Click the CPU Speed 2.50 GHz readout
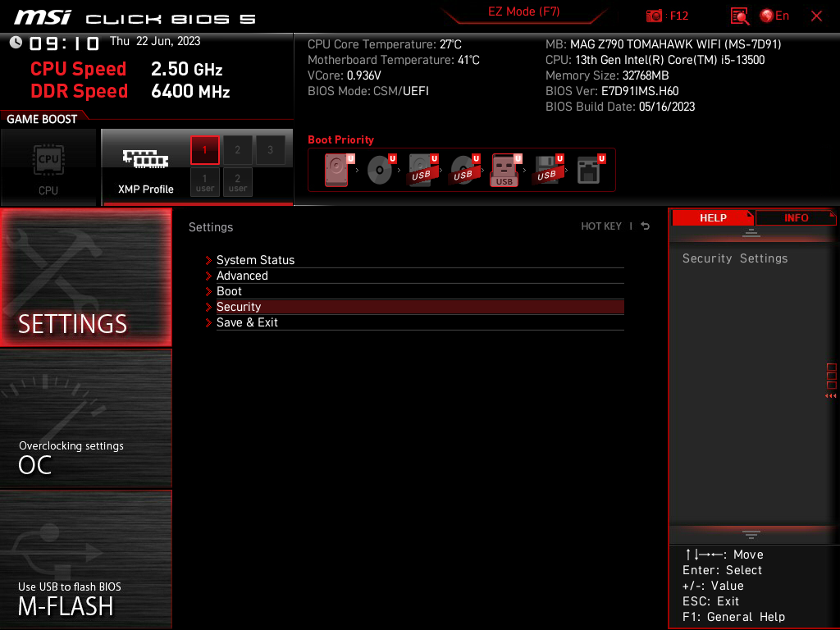The height and width of the screenshot is (630, 840). [186, 69]
